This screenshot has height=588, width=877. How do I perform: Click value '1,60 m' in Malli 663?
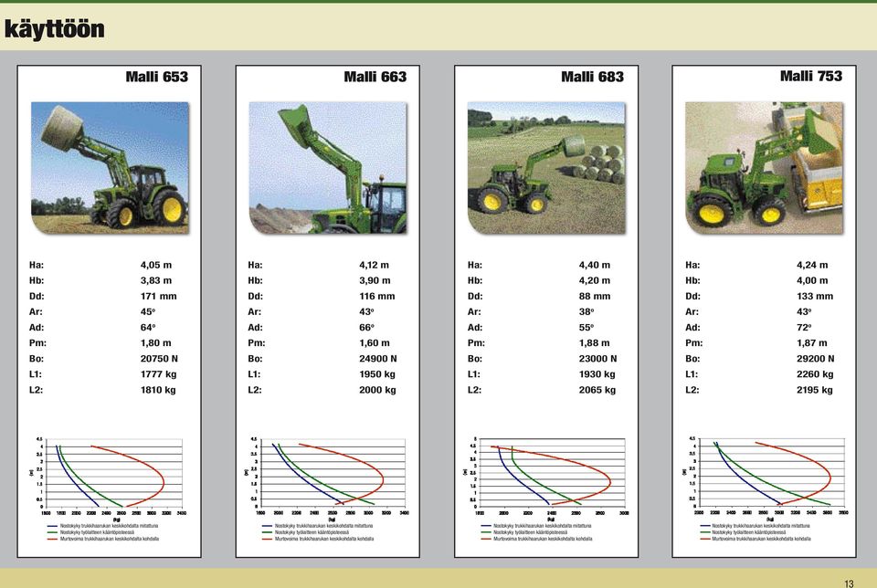(375, 343)
